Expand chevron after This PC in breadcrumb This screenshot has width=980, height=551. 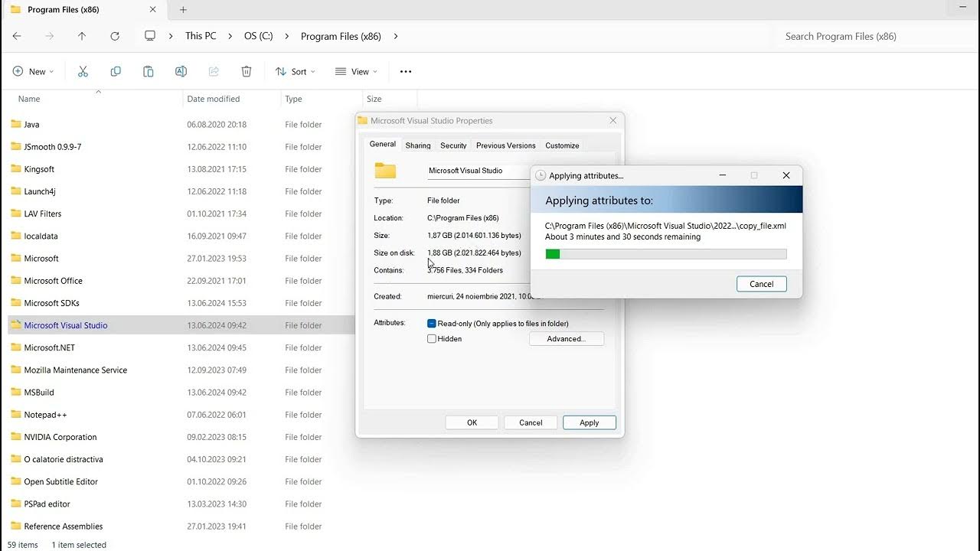pos(230,36)
